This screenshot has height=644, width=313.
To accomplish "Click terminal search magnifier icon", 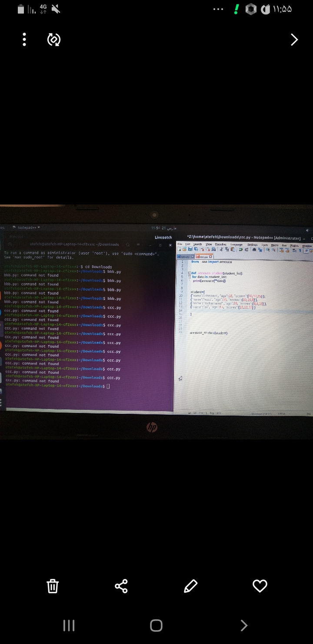I will tap(128, 245).
